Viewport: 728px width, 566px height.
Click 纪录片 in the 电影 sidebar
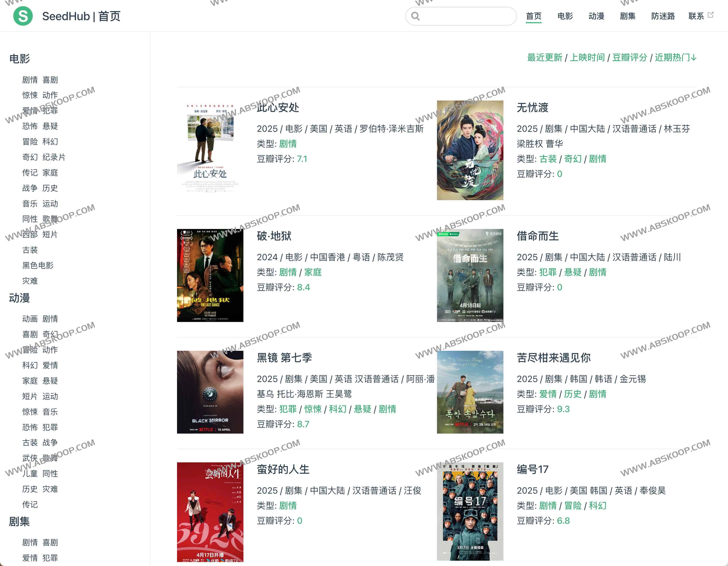point(54,157)
